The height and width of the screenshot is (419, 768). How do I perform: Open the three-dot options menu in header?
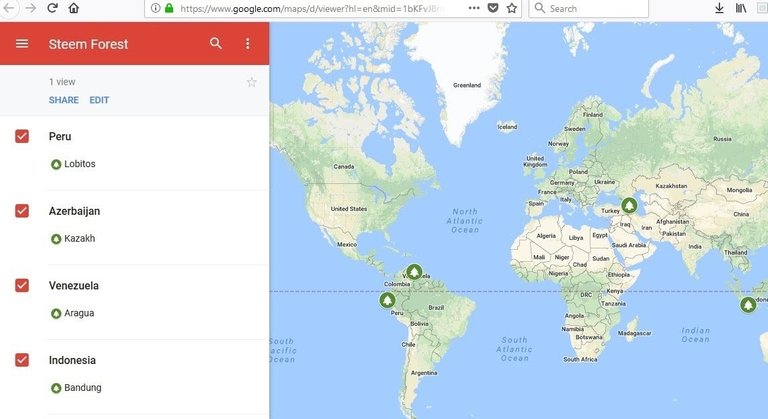pos(248,44)
